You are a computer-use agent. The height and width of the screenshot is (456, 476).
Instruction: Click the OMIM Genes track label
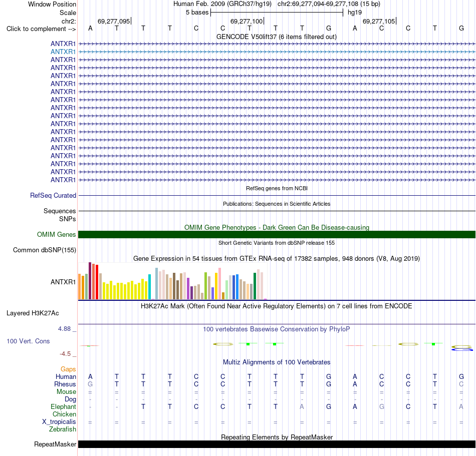click(x=56, y=234)
